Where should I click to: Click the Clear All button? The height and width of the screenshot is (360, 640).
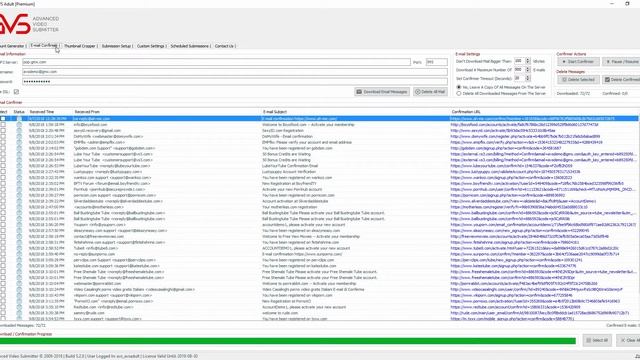coord(628,340)
